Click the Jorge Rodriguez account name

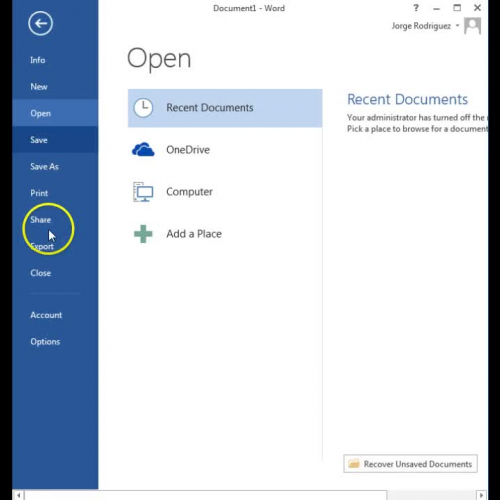421,26
